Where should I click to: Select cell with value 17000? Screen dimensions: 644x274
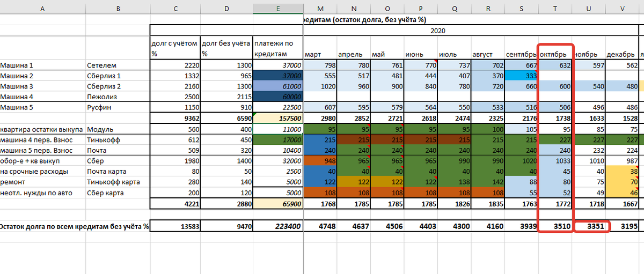click(277, 140)
